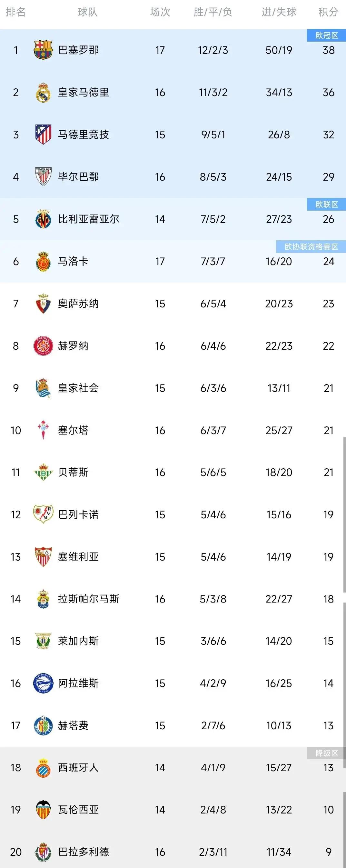Viewport: 346px width, 868px height.
Task: Click the 积分 column header
Action: pos(329,12)
